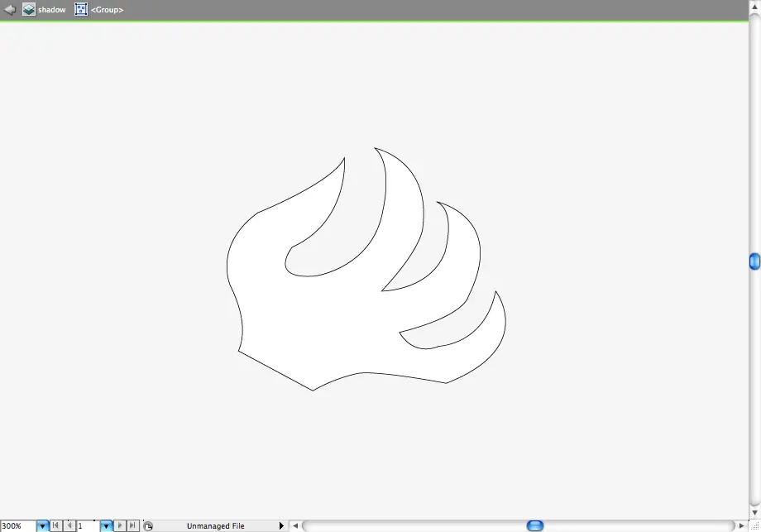
Task: Select the <Group> breadcrumb label
Action: [x=107, y=10]
